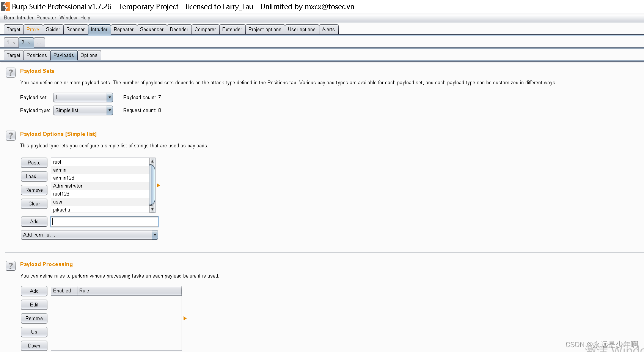Select the 'root' payload entry
Viewport: 644px width, 352px height.
tap(101, 162)
